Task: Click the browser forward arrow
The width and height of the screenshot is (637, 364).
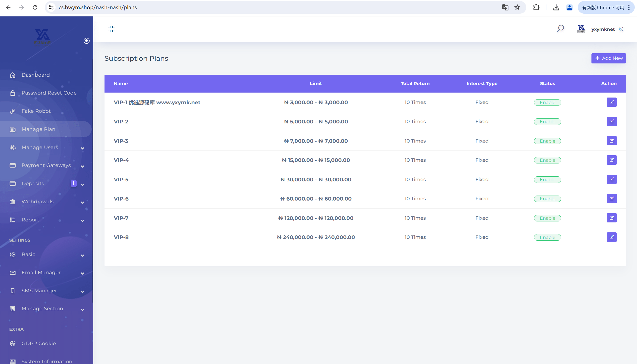Action: coord(21,7)
